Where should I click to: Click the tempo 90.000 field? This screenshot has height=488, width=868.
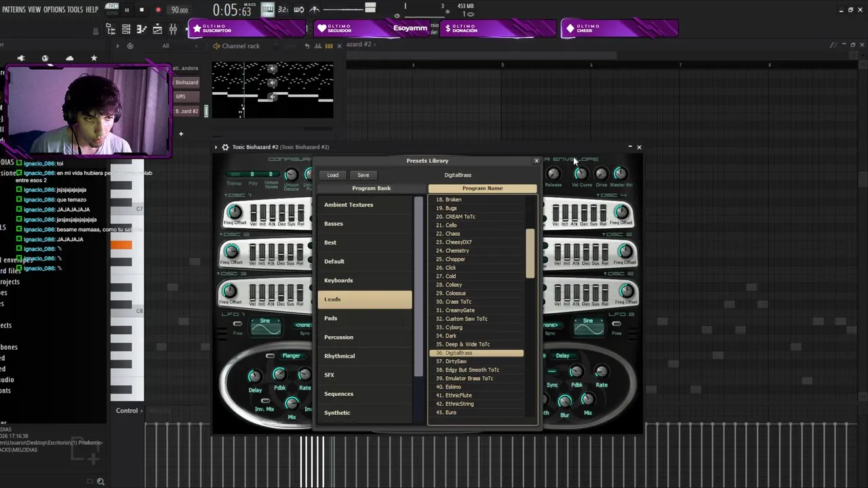180,10
